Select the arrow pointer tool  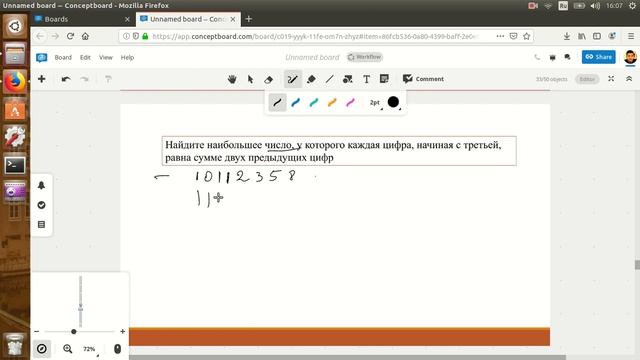point(250,79)
